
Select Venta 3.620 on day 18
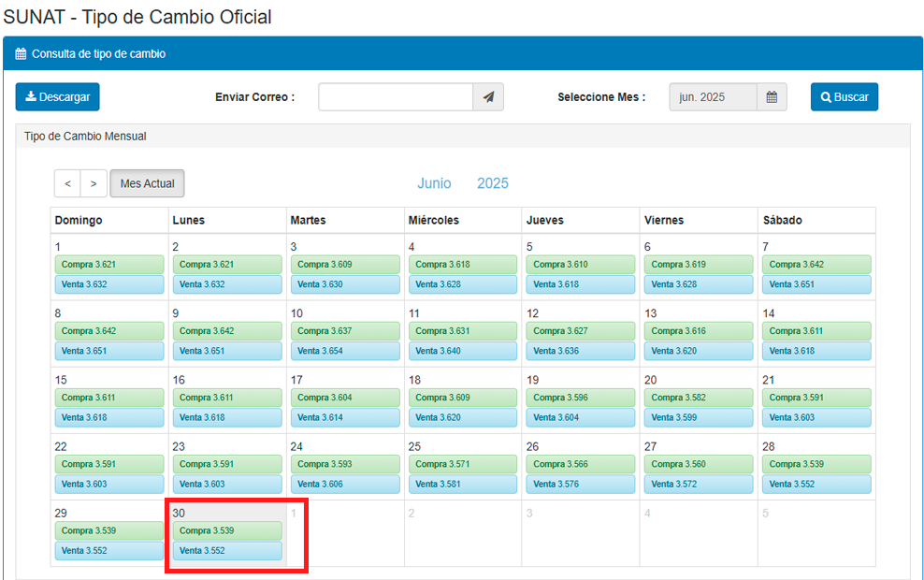(463, 417)
